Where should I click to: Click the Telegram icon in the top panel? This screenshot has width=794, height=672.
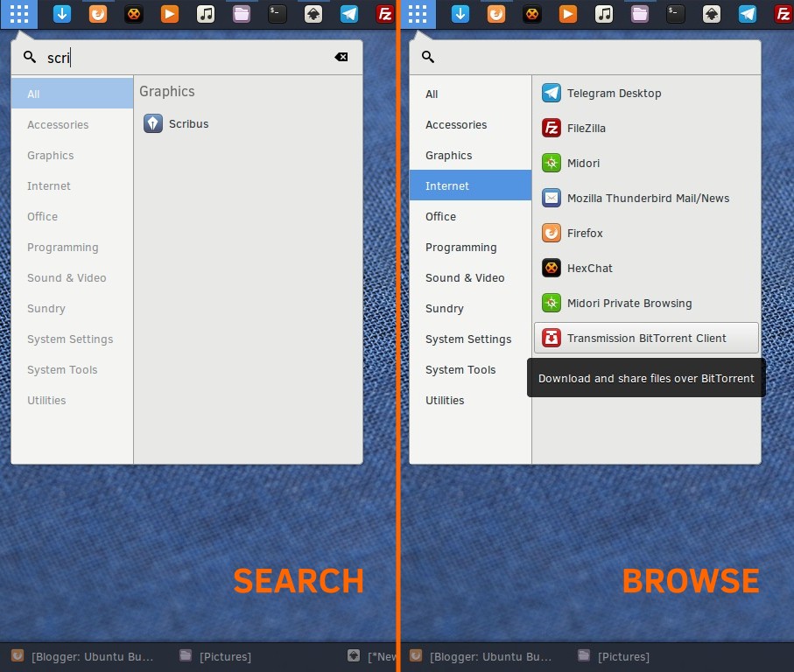348,14
